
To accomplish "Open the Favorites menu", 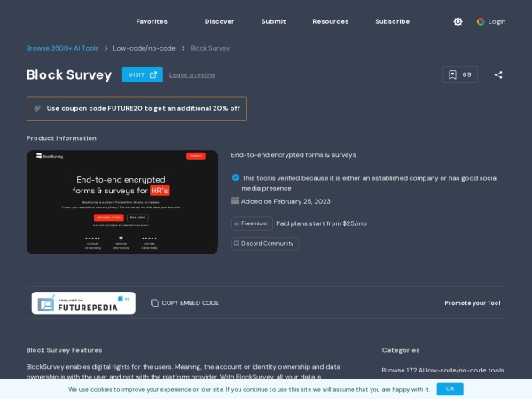I will coord(152,21).
